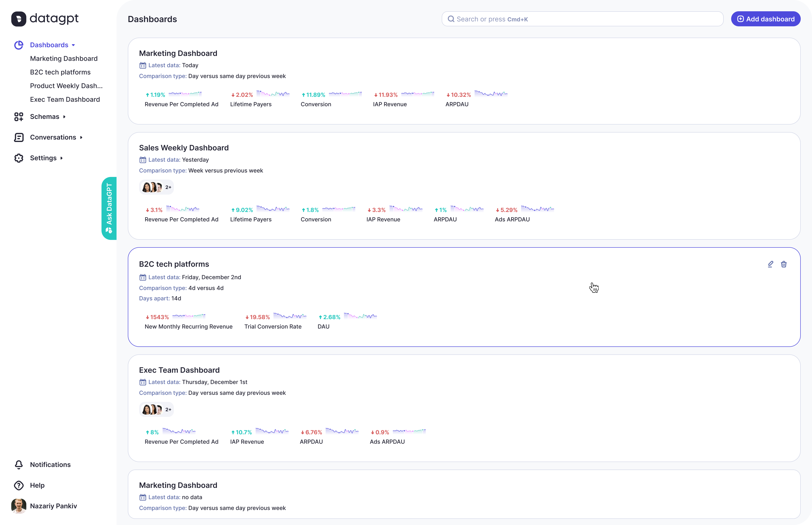Click the Schemas grid icon in the sidebar

(x=19, y=117)
